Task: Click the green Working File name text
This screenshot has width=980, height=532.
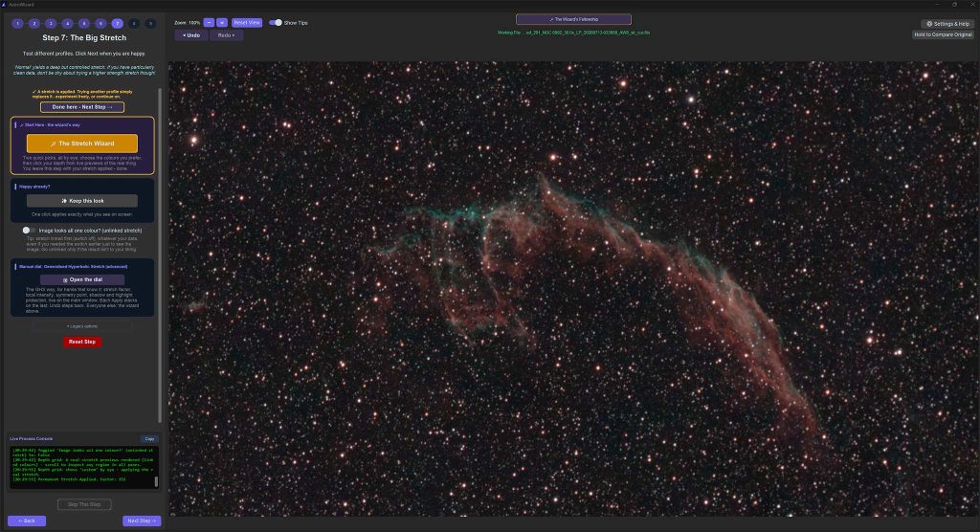Action: [x=574, y=33]
